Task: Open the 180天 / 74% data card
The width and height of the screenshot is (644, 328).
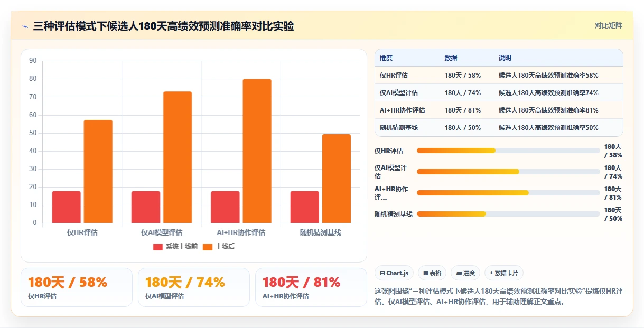Action: point(194,287)
